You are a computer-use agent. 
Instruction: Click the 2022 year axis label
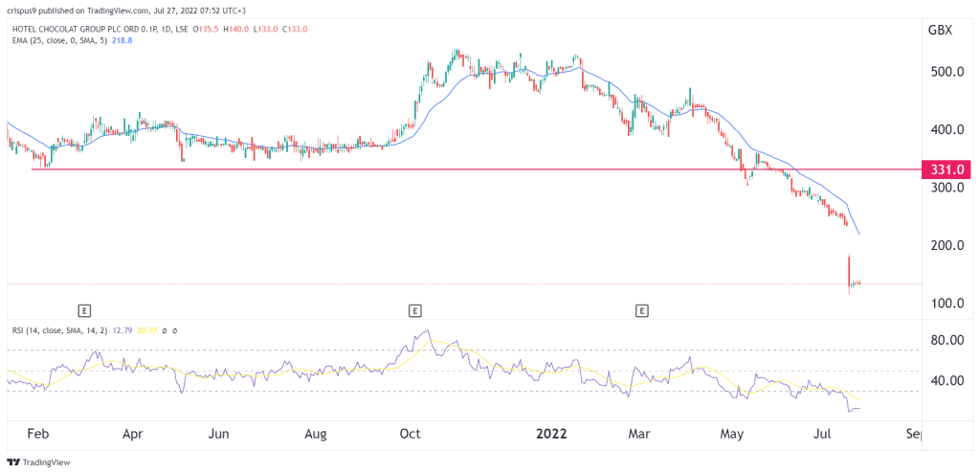coord(550,434)
